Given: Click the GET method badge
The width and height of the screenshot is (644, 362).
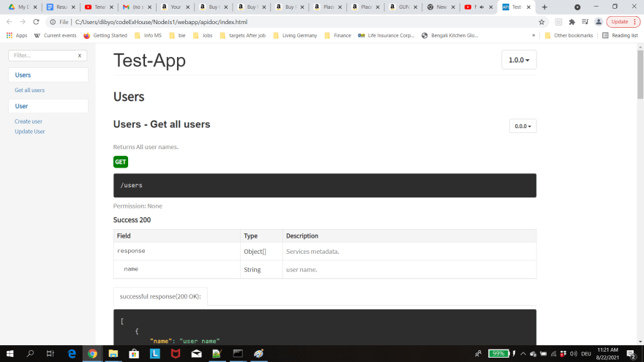Looking at the screenshot, I should pos(120,162).
